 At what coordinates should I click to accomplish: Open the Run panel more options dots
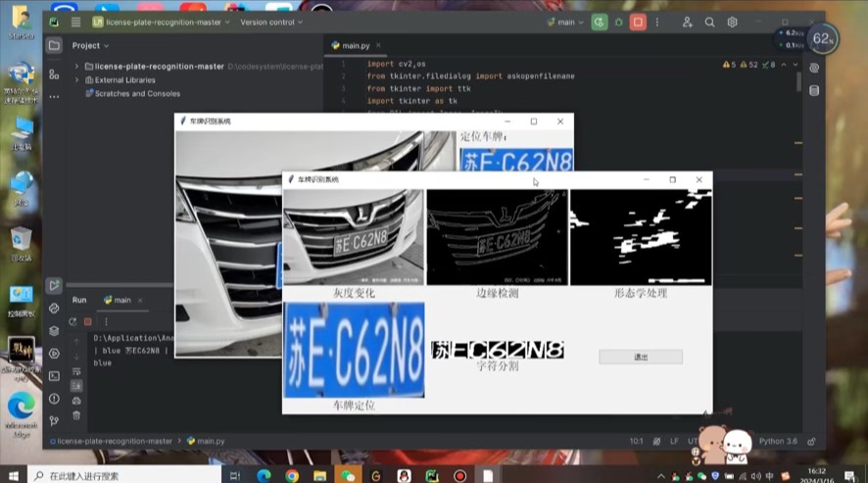point(106,321)
